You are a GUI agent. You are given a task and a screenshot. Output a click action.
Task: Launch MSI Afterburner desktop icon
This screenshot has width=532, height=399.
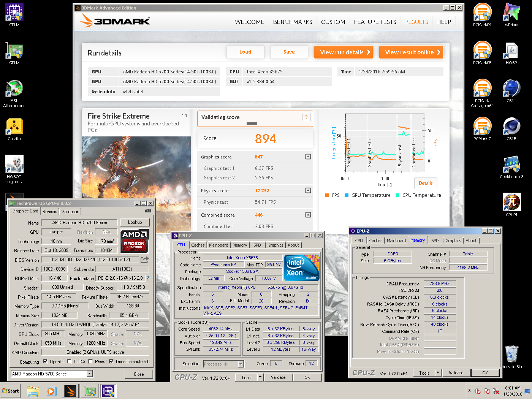[x=14, y=94]
